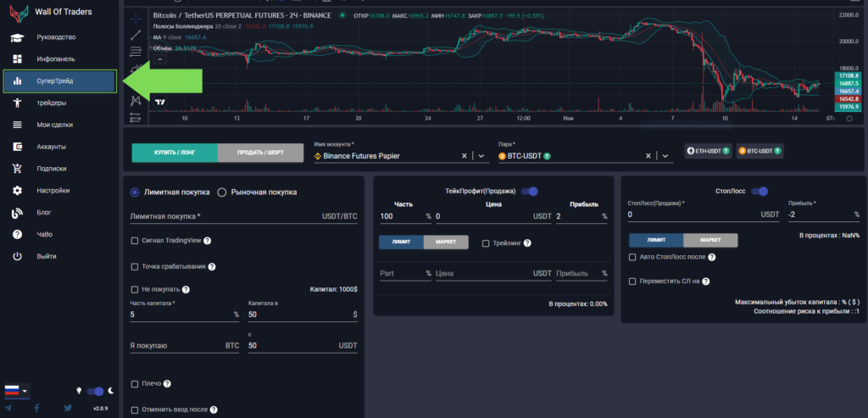Check the Не покупать checkbox
Viewport: 868px width, 418px height.
[x=135, y=290]
